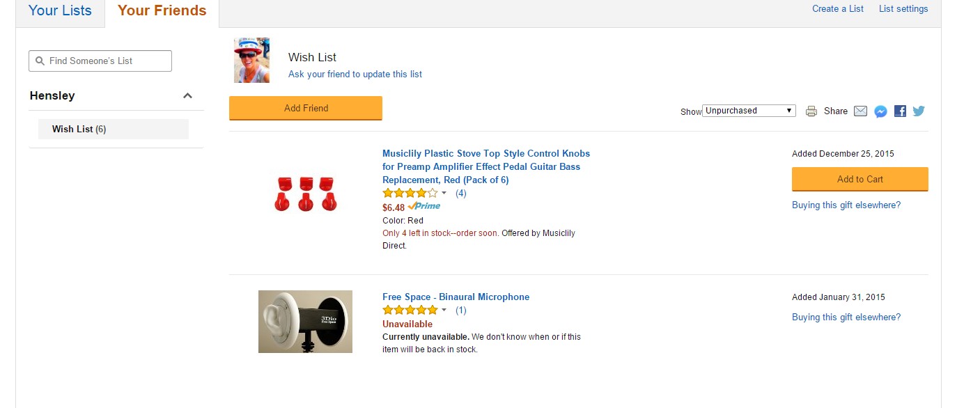Switch to the Your Lists tab
This screenshot has width=980, height=408.
point(60,10)
